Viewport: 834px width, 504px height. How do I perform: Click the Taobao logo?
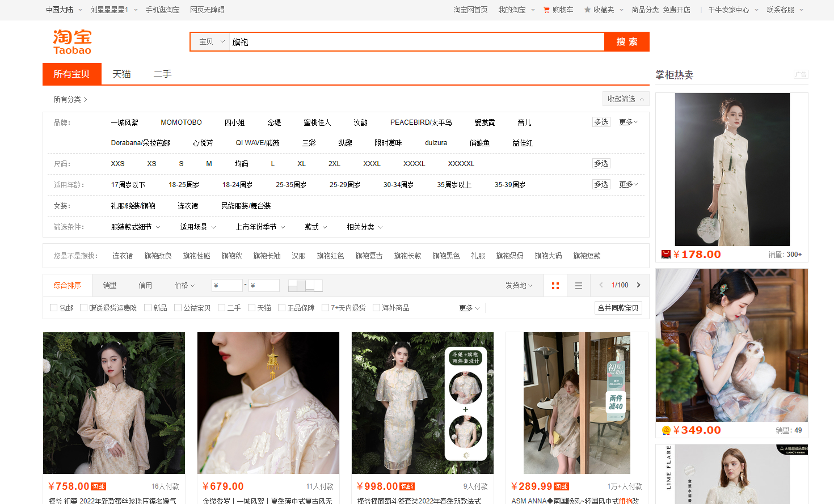[72, 42]
